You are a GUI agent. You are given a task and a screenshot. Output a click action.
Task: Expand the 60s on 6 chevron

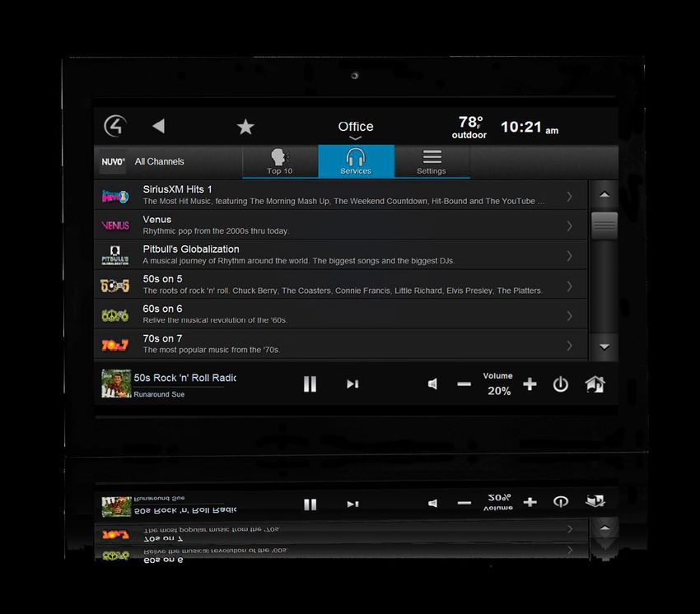[x=569, y=316]
